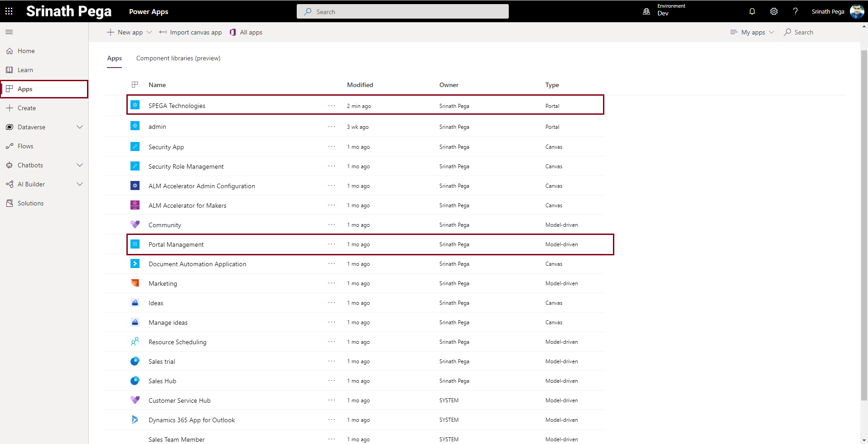Switch to Component libraries (preview) tab
The height and width of the screenshot is (444, 868).
178,58
